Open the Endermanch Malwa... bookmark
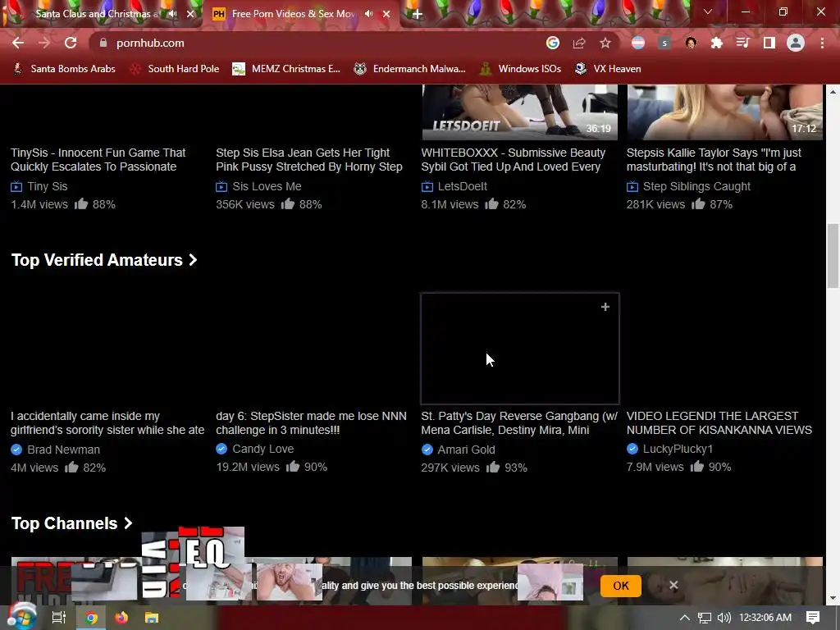The image size is (840, 630). 410,69
